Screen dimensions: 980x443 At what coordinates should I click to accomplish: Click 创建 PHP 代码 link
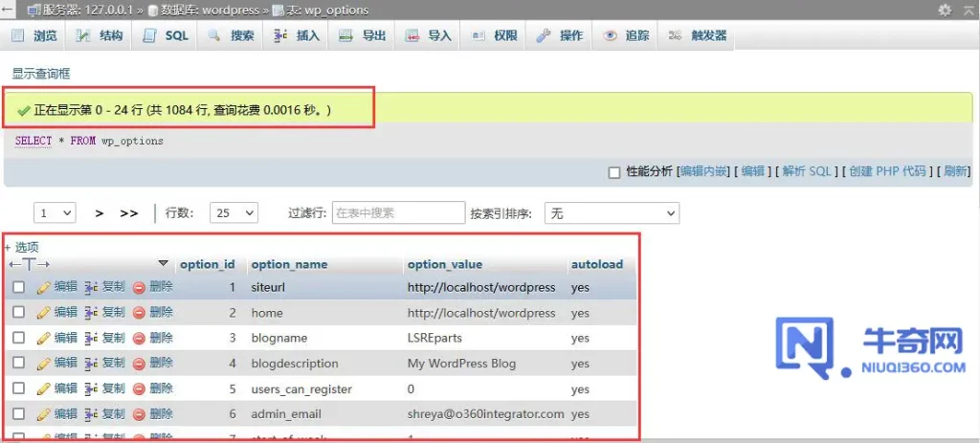point(887,171)
